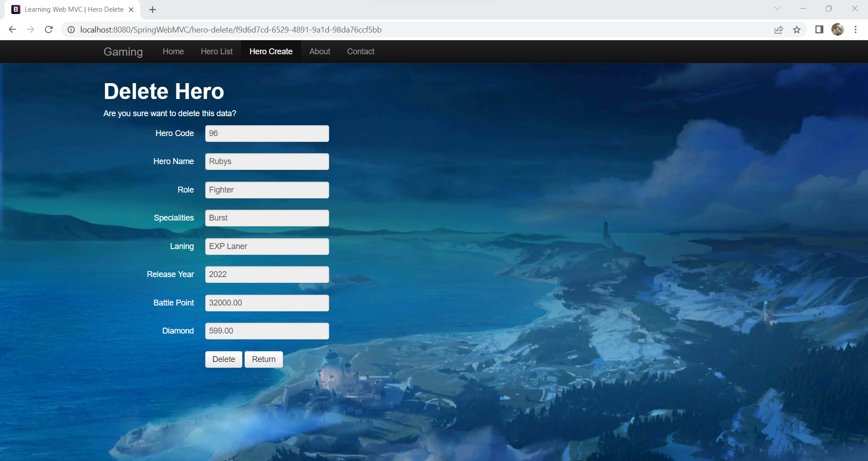Open the Chrome three-dot menu

(855, 29)
